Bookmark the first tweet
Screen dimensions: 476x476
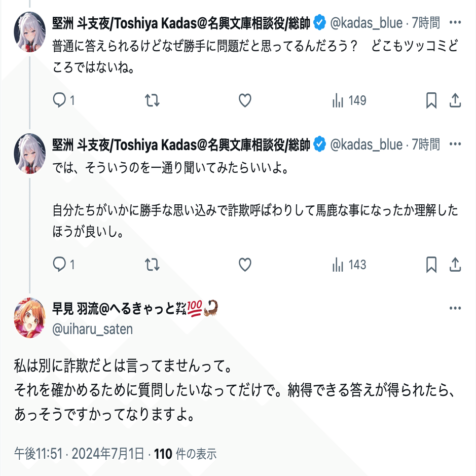coord(431,101)
